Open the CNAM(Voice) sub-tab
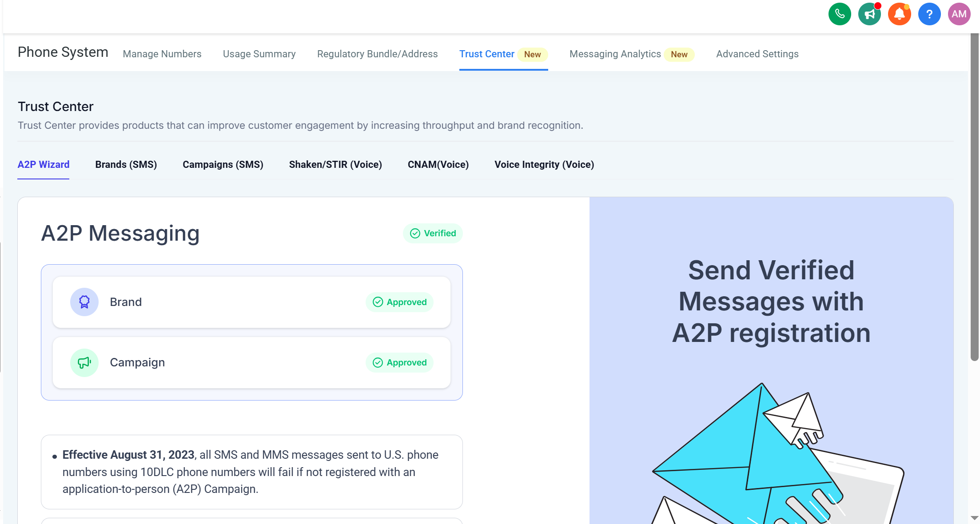The width and height of the screenshot is (980, 524). (438, 165)
